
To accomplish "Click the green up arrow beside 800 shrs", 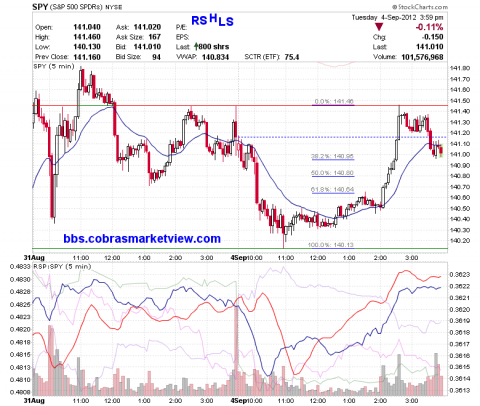I will pyautogui.click(x=196, y=46).
